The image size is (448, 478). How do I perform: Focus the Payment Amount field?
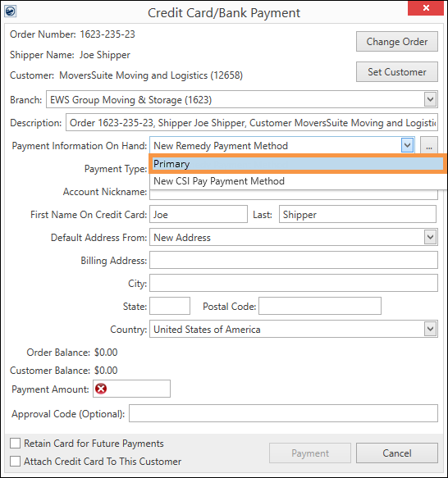pos(131,389)
